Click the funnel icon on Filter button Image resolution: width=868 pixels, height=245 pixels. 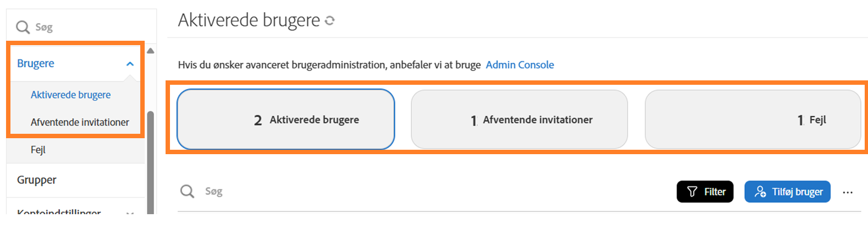pyautogui.click(x=692, y=192)
